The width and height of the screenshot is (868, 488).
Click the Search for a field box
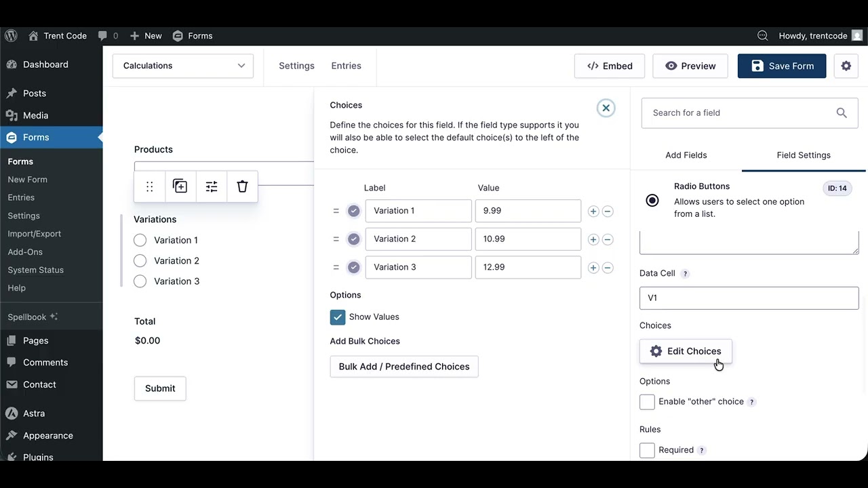click(750, 113)
